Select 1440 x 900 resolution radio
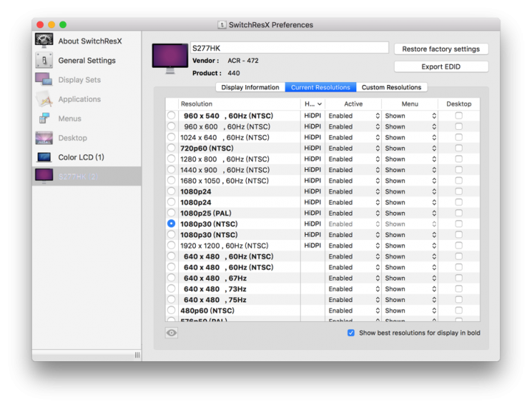 (171, 170)
